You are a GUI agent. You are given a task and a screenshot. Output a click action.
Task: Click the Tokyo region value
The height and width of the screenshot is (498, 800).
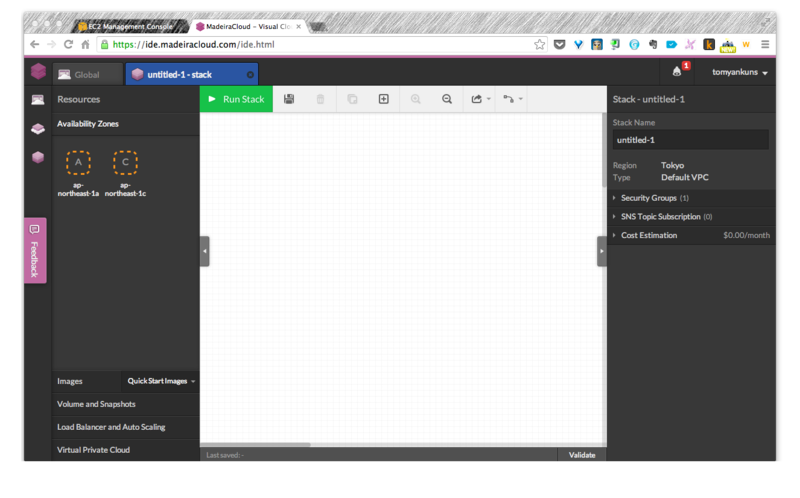672,165
